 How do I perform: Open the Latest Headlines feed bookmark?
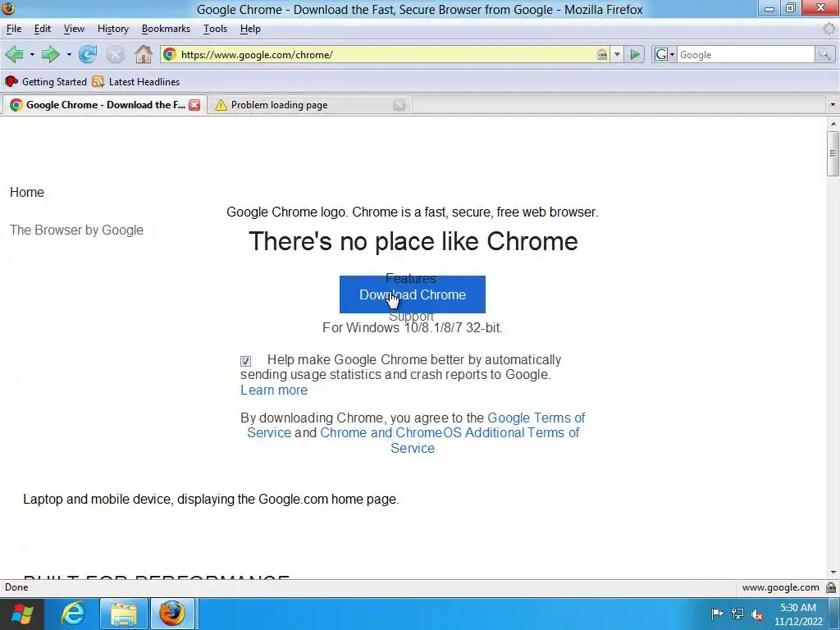(136, 81)
